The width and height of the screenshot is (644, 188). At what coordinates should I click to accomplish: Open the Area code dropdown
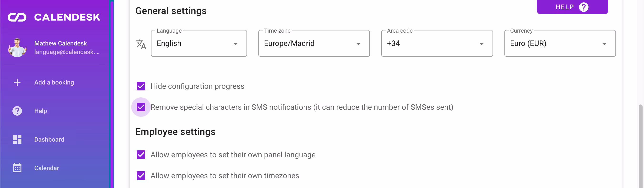(481, 44)
